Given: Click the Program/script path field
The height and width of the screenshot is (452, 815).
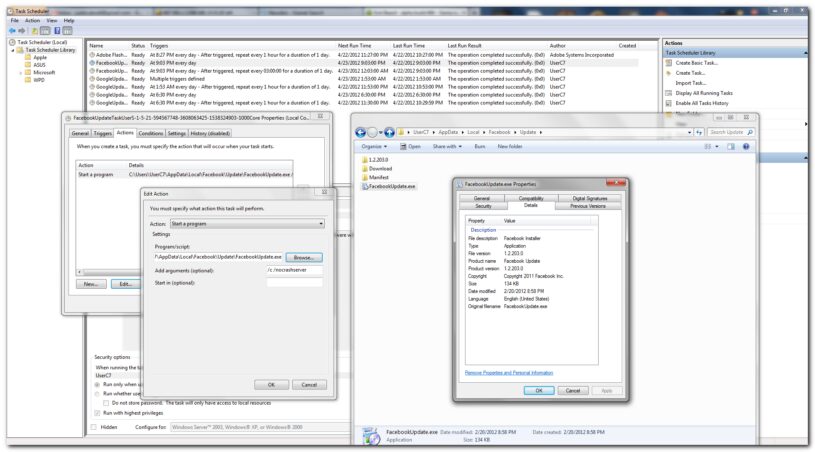Looking at the screenshot, I should coord(218,257).
